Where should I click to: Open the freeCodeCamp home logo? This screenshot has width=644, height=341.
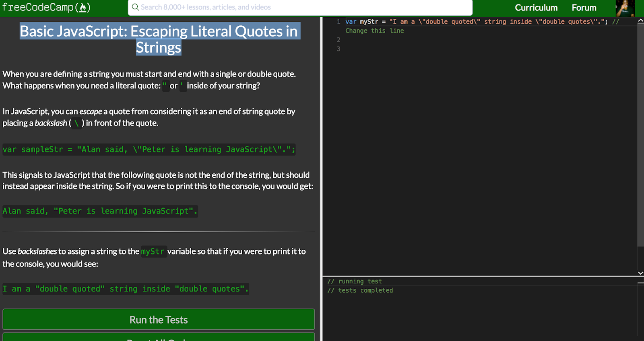point(46,7)
